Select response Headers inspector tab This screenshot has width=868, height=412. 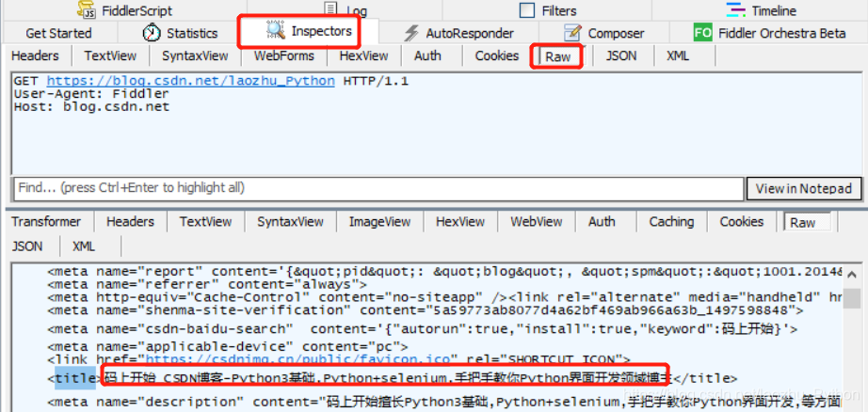click(130, 222)
